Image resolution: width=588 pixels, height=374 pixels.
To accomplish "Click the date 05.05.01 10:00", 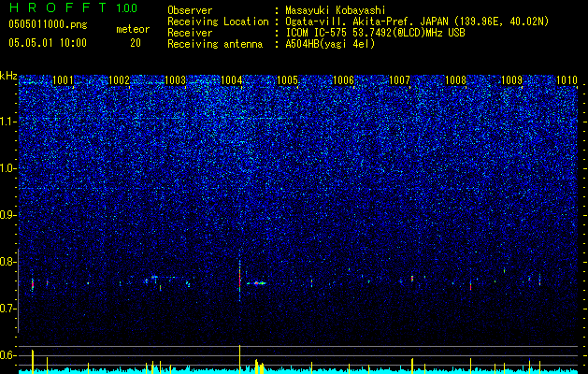I will (48, 42).
